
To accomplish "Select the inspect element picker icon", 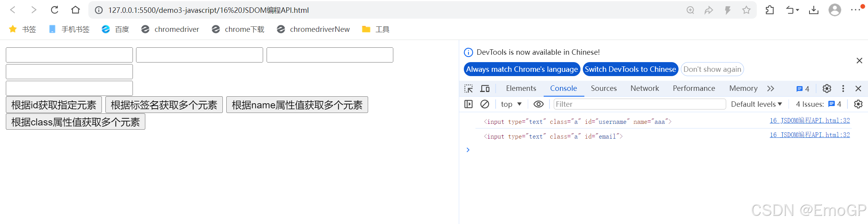I will 468,89.
